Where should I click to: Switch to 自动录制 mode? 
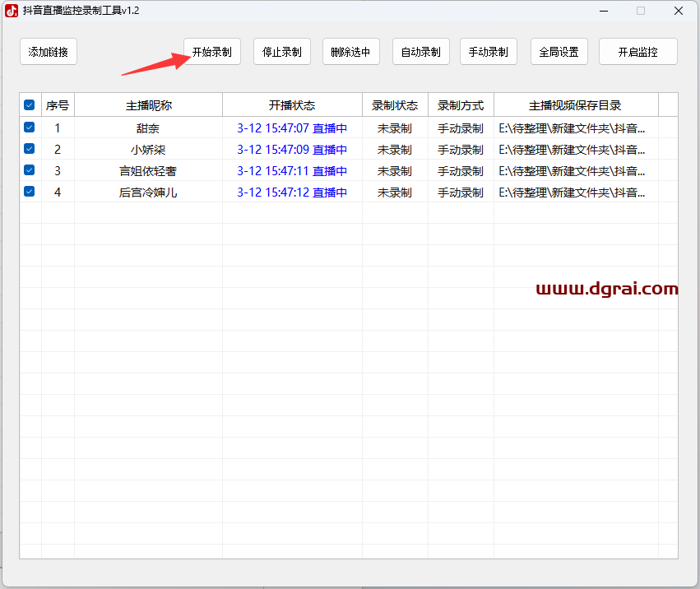[x=421, y=52]
